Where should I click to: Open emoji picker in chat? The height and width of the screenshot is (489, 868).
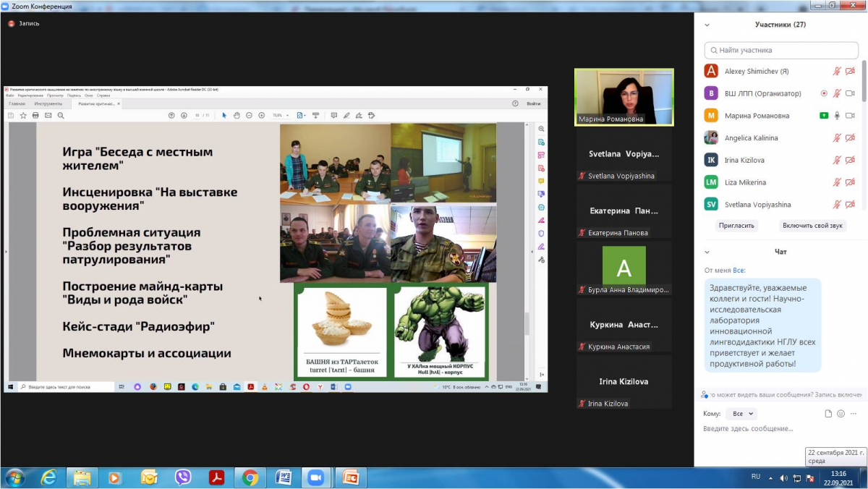(841, 414)
